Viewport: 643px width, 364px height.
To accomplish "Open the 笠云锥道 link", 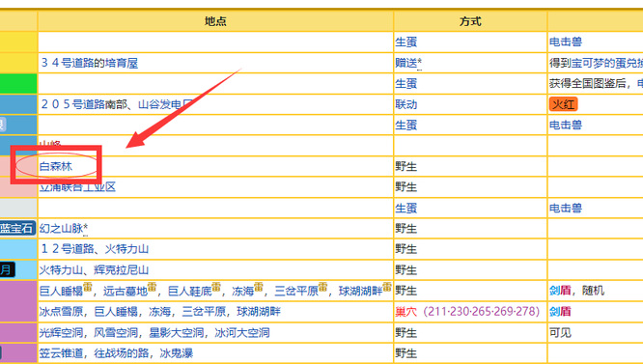I will [62, 353].
